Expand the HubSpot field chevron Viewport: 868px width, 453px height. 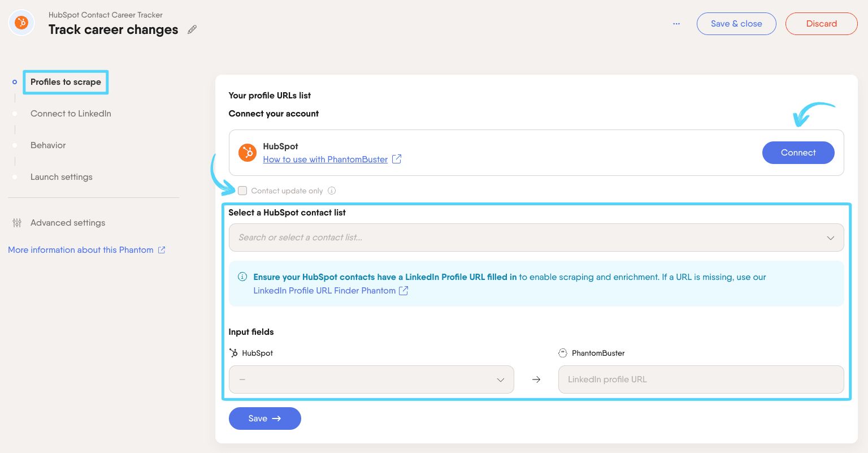(500, 379)
